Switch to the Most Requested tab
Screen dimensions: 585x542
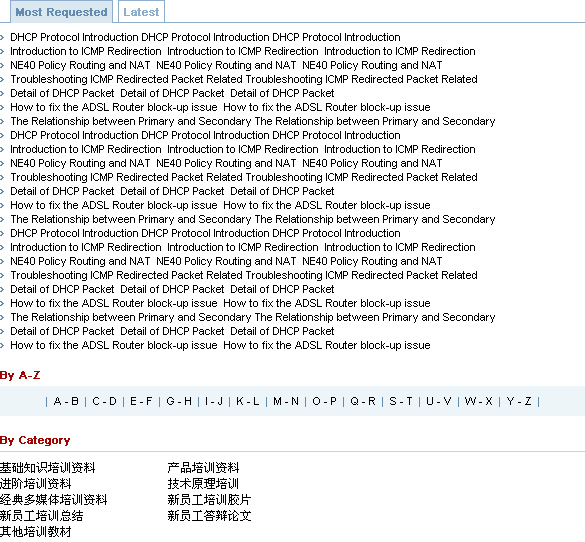61,12
